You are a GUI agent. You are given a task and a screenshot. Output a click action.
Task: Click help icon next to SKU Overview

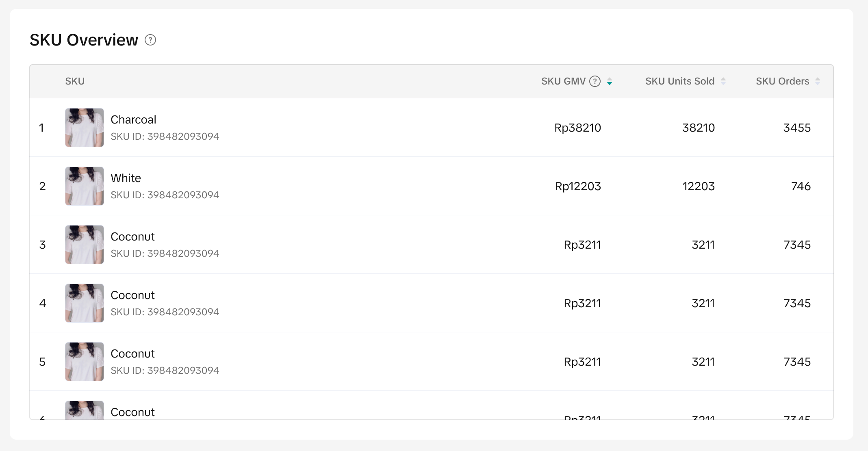click(150, 40)
